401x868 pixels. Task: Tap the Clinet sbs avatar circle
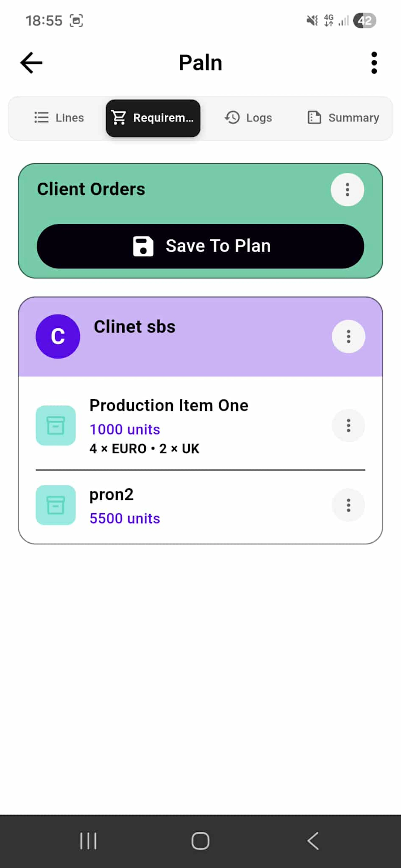click(x=58, y=336)
